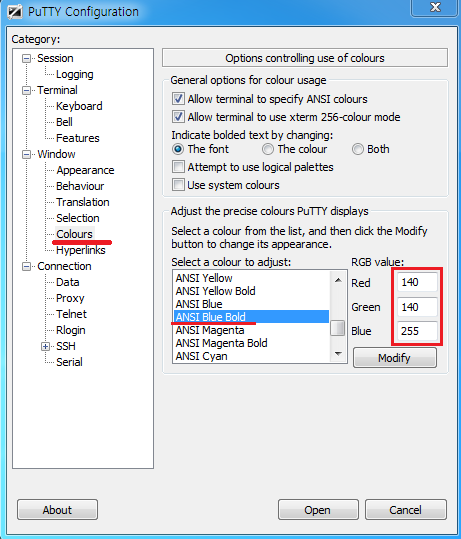461x539 pixels.
Task: Open the Logging category
Action: pos(75,74)
